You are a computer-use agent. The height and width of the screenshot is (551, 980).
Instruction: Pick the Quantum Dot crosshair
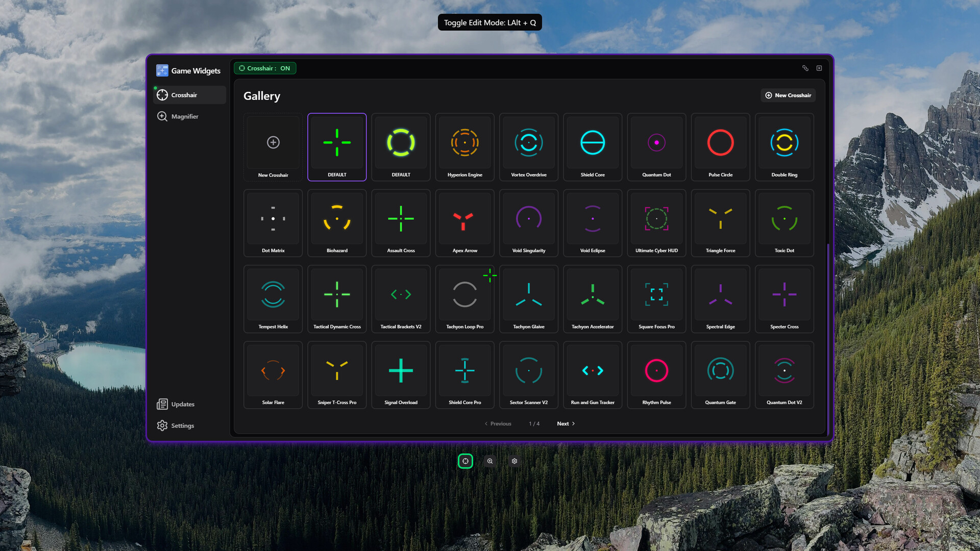(656, 147)
